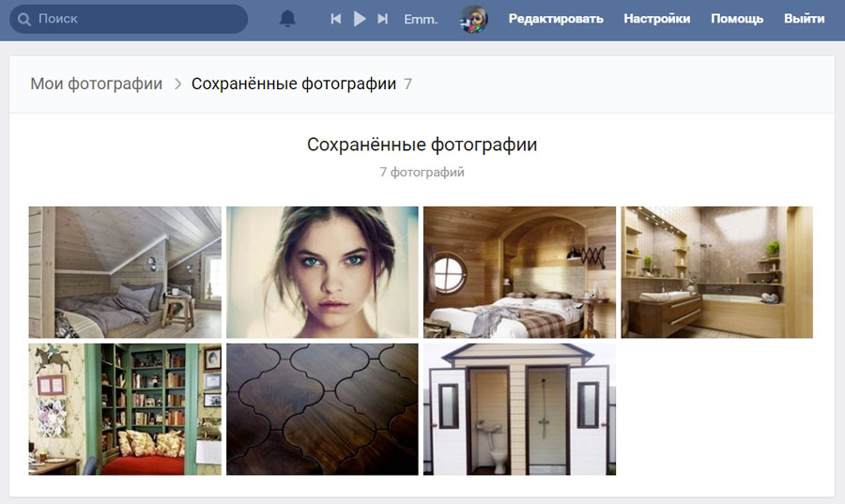Click the breadcrumb Сохранённые фотографии title

point(294,84)
